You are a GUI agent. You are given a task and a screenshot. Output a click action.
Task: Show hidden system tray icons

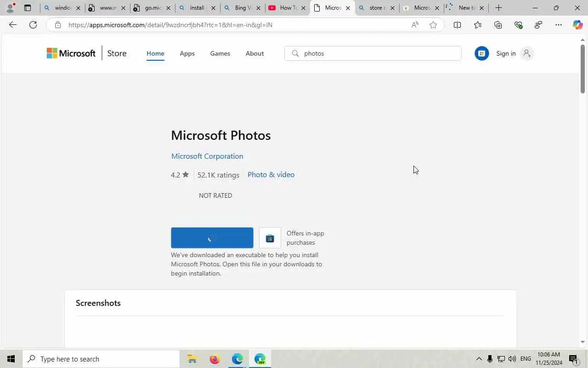[479, 359]
